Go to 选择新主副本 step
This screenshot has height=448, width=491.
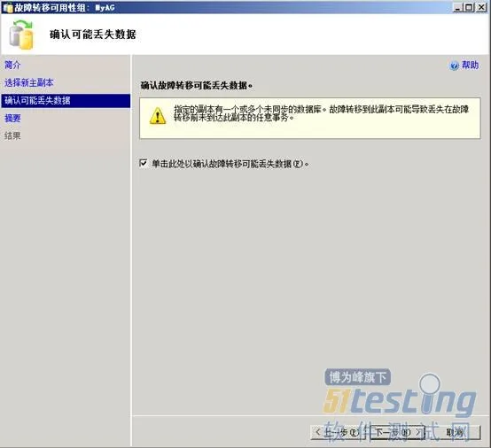point(29,83)
